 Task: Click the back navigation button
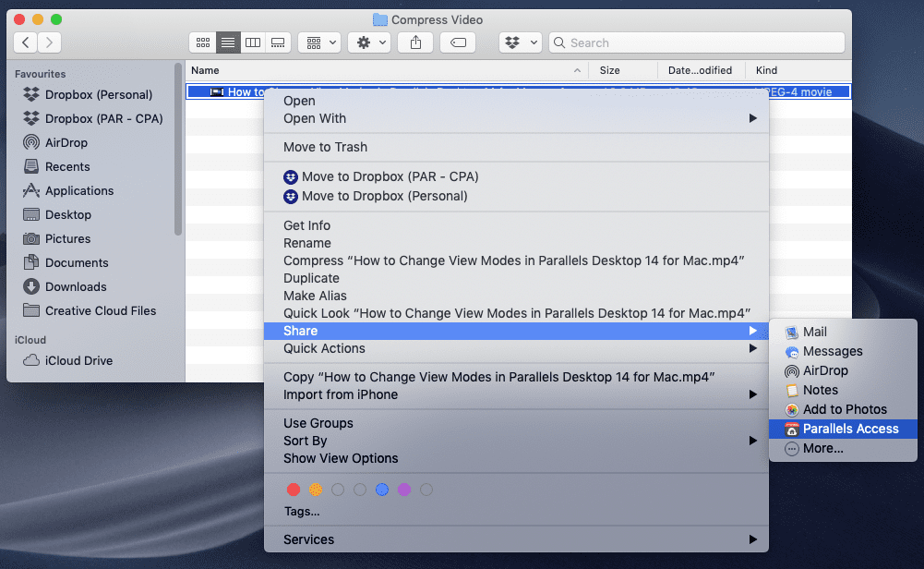(x=24, y=42)
